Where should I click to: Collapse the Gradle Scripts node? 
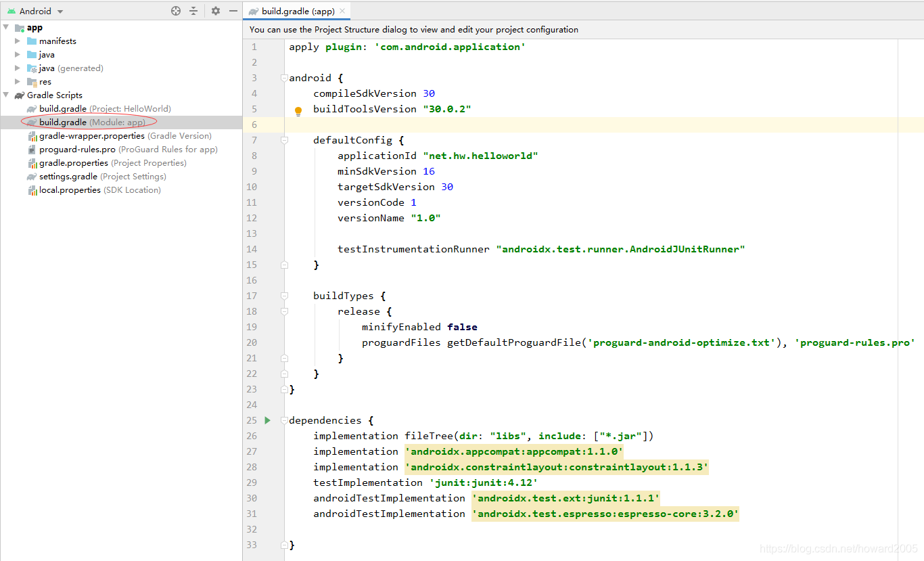point(6,95)
